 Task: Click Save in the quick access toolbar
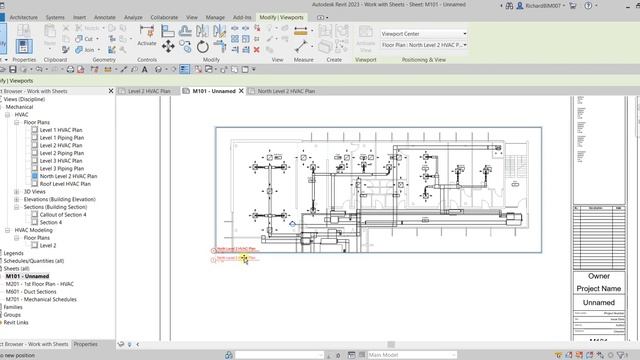(x=13, y=69)
